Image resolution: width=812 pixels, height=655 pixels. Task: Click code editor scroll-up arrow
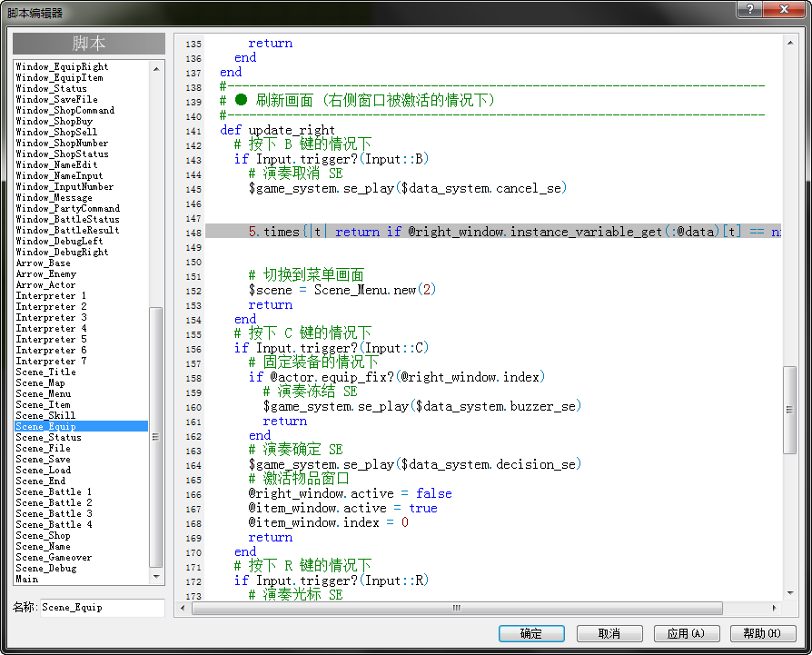click(789, 43)
